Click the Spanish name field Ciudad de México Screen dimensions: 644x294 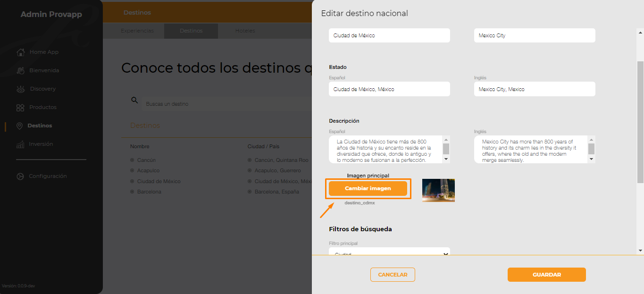pos(389,35)
